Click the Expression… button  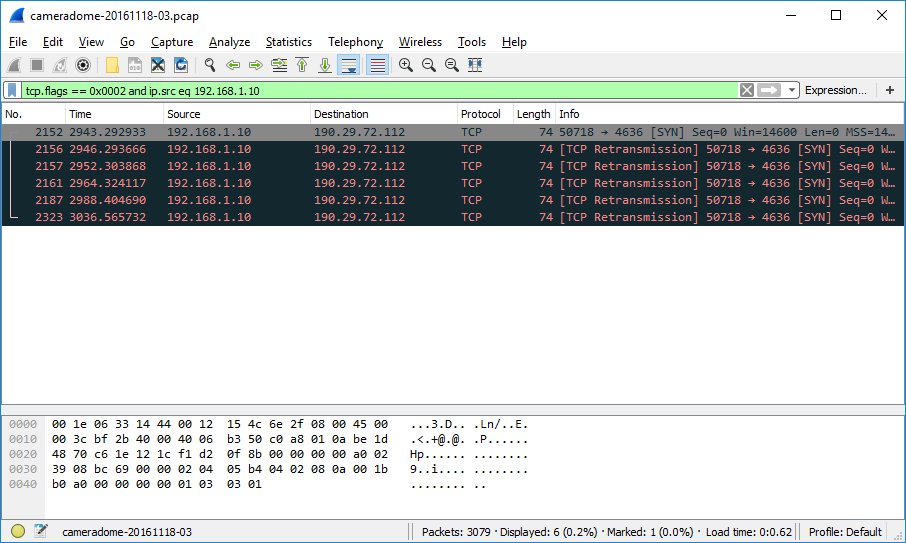835,90
